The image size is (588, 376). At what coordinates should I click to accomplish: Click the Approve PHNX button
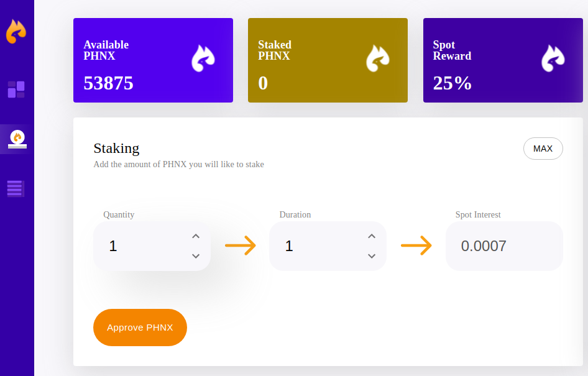(x=140, y=328)
